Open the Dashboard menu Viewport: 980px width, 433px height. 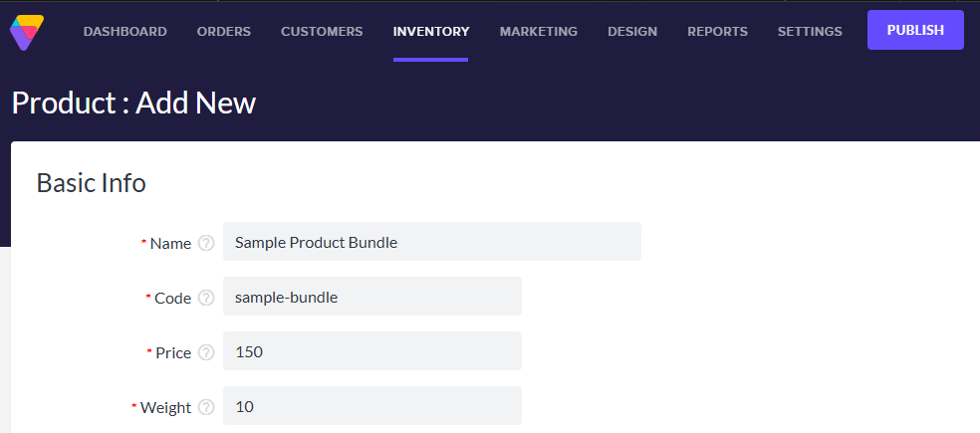pos(125,31)
